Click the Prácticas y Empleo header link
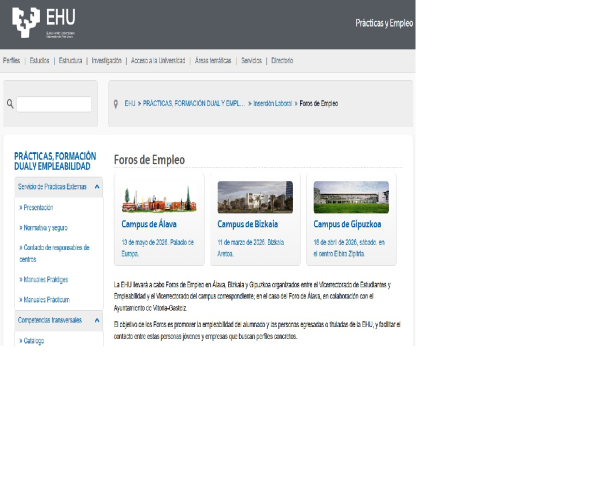The width and height of the screenshot is (600, 500). tap(384, 23)
